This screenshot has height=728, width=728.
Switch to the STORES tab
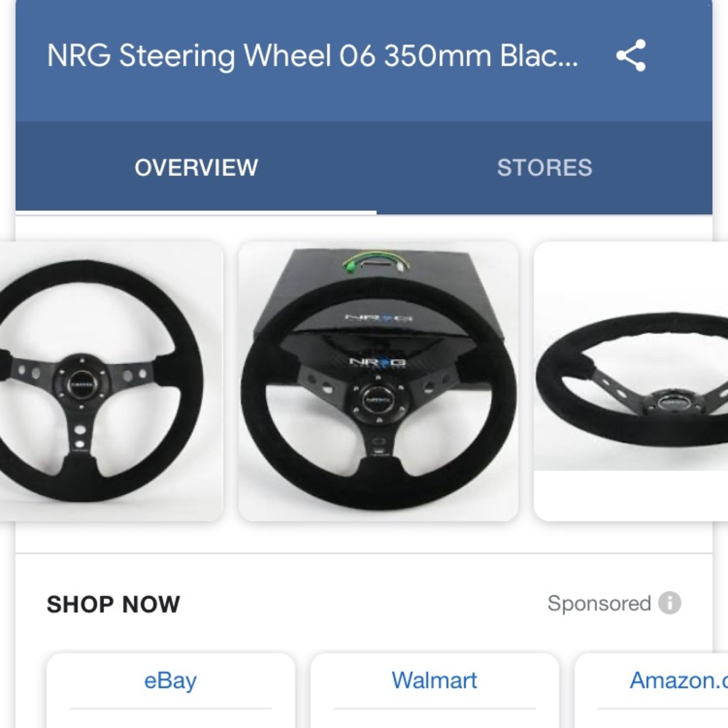545,167
